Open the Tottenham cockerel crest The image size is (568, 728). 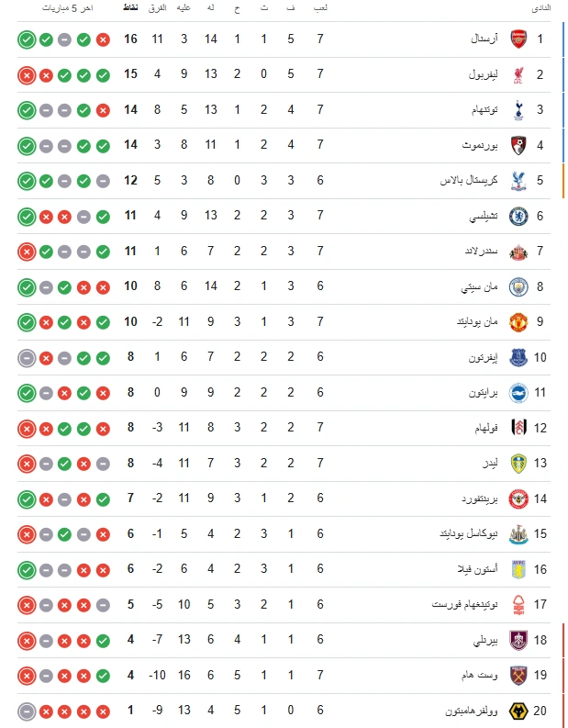tap(518, 110)
